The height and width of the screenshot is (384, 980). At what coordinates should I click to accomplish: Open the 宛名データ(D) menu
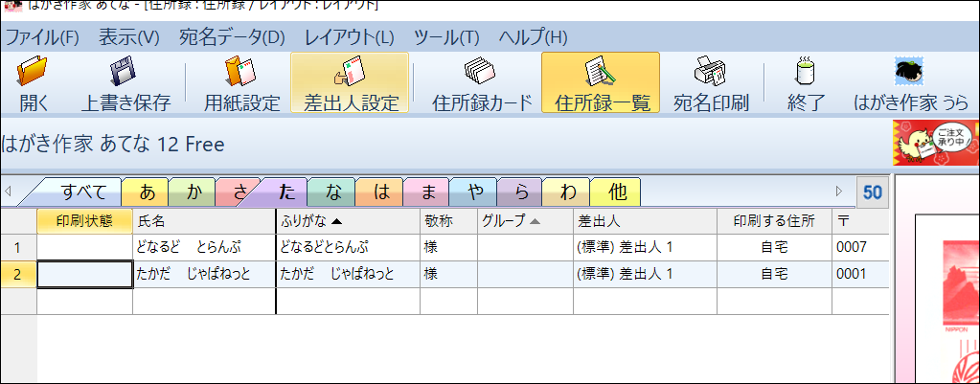(232, 37)
